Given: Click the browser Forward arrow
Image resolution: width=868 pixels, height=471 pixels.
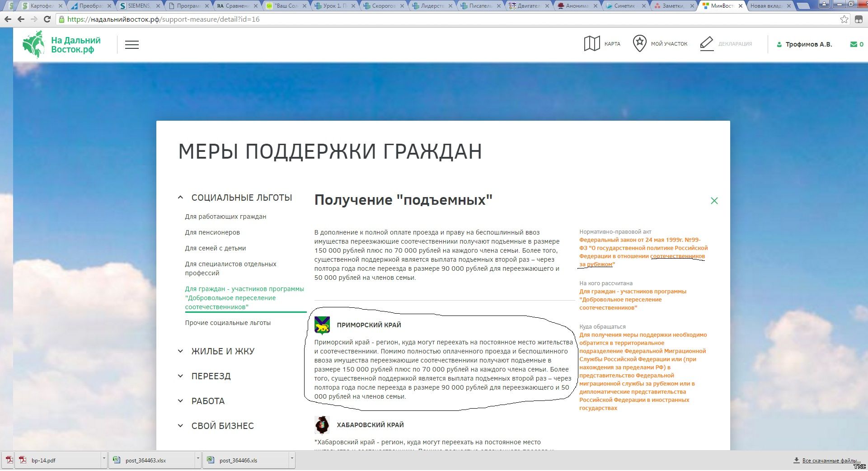Looking at the screenshot, I should (34, 19).
